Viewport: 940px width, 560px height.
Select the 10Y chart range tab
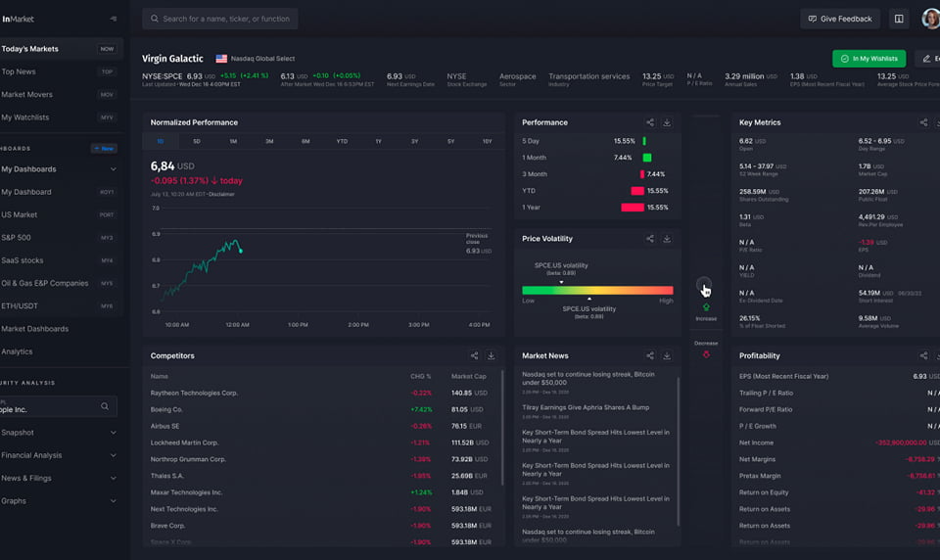(488, 142)
